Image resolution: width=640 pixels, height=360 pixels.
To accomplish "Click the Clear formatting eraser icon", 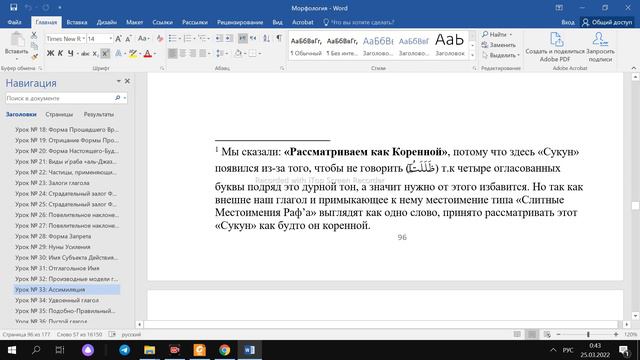I will (x=160, y=39).
